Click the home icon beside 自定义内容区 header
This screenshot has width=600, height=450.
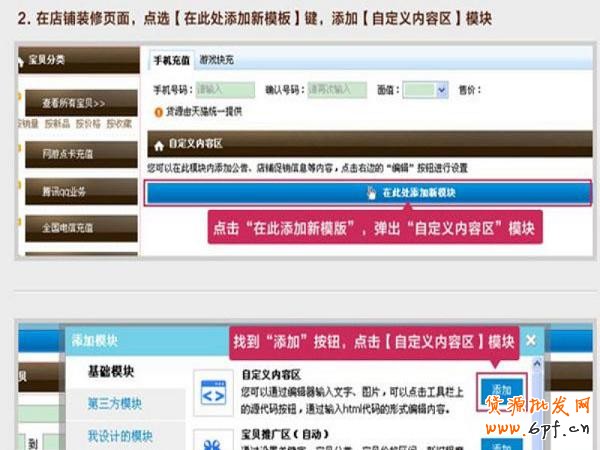[x=155, y=143]
